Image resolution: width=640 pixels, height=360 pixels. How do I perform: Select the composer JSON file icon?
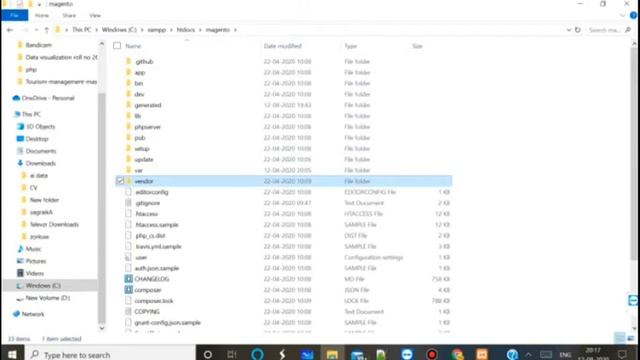(x=129, y=290)
